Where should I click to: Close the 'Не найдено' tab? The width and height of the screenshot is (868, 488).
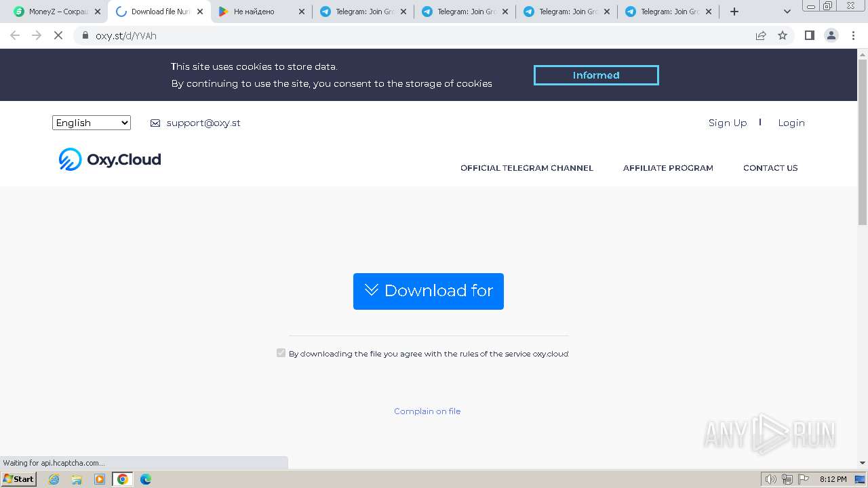pos(302,12)
